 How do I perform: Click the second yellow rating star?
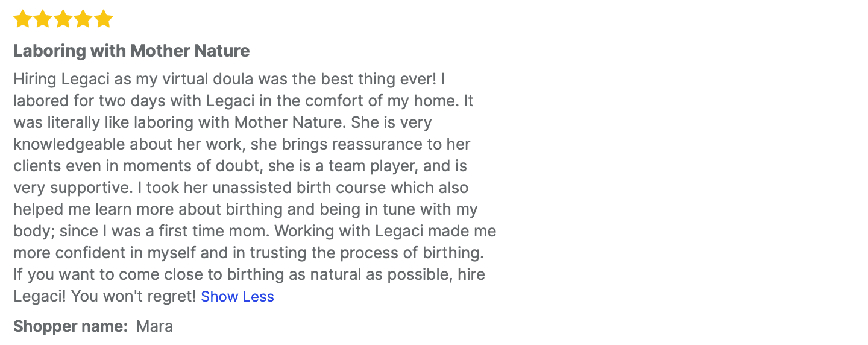coord(43,19)
